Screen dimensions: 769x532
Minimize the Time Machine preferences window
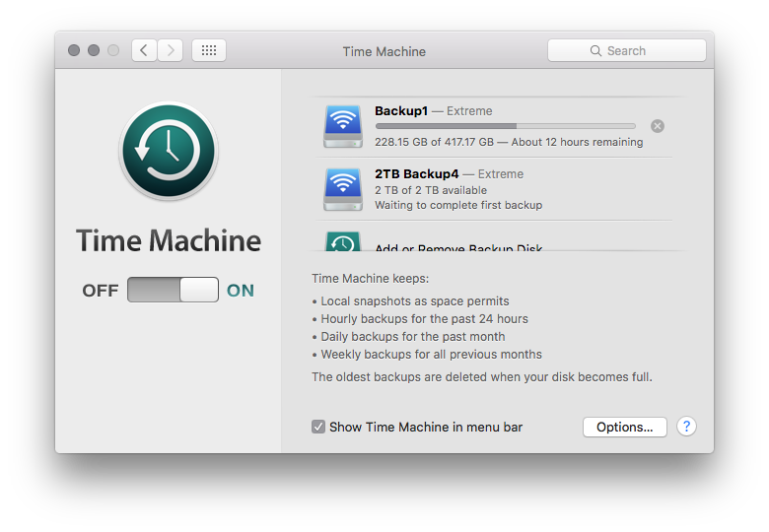point(94,50)
